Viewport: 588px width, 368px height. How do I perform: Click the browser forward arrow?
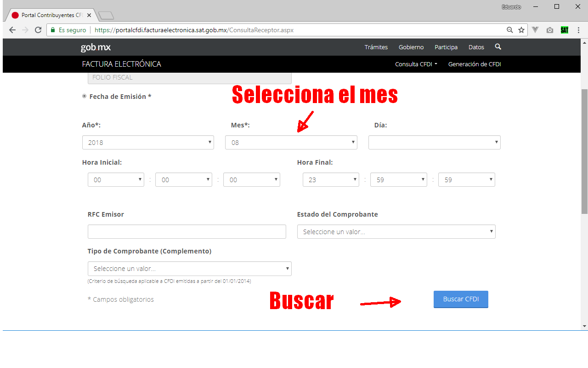pos(25,30)
